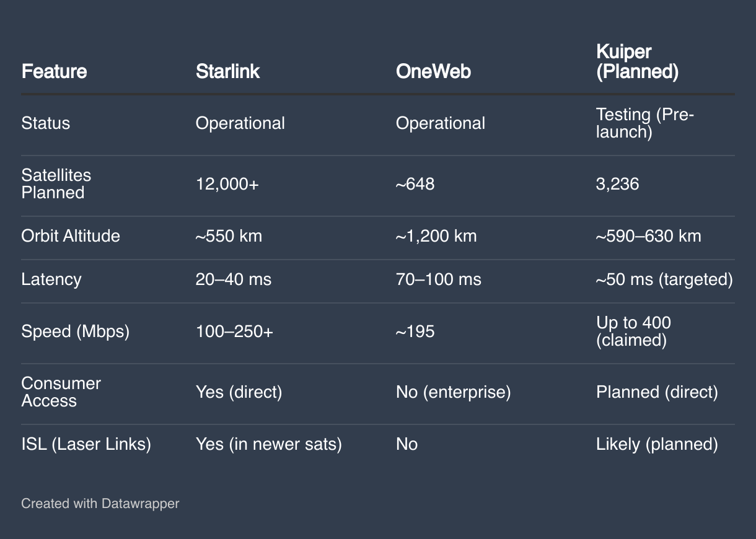The image size is (756, 539).
Task: Select OneWeb's ~1,200 km altitude cell
Action: tap(436, 236)
